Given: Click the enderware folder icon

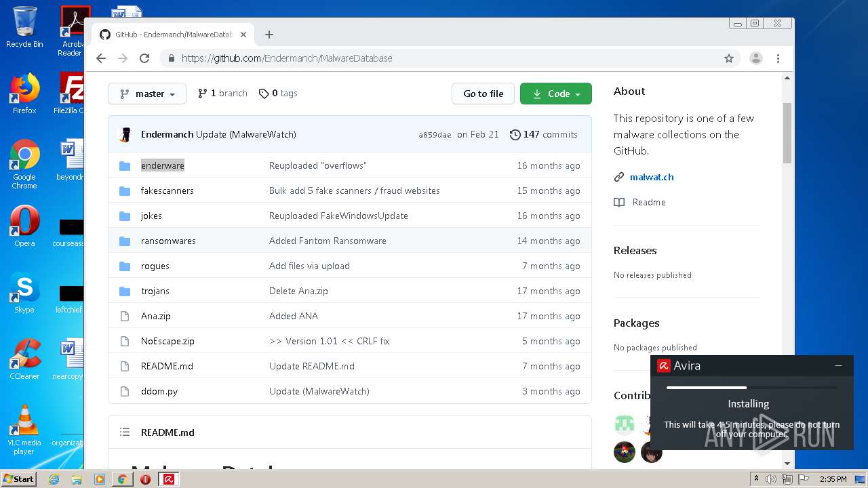Looking at the screenshot, I should pos(125,165).
